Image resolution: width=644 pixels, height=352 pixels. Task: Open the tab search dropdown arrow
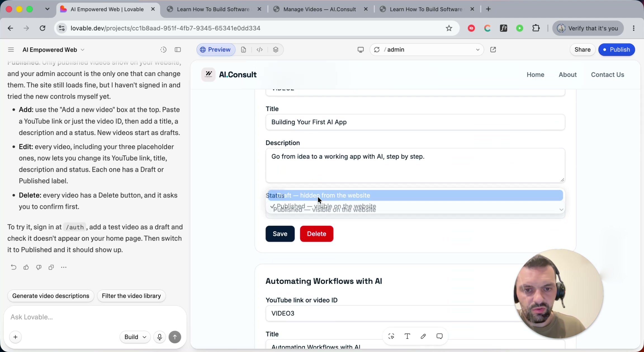point(47,9)
